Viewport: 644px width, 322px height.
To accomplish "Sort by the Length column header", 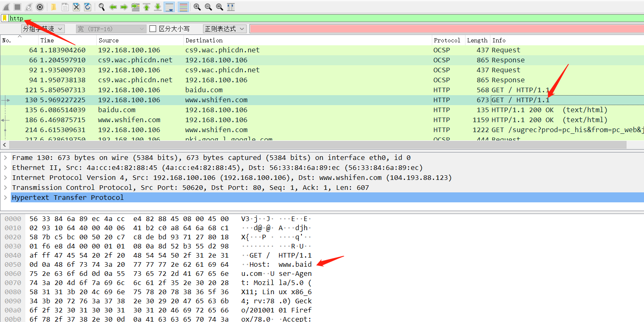I will tap(477, 40).
